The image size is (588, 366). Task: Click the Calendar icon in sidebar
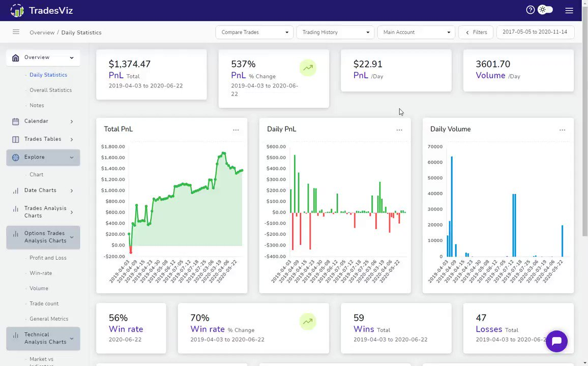(x=15, y=121)
